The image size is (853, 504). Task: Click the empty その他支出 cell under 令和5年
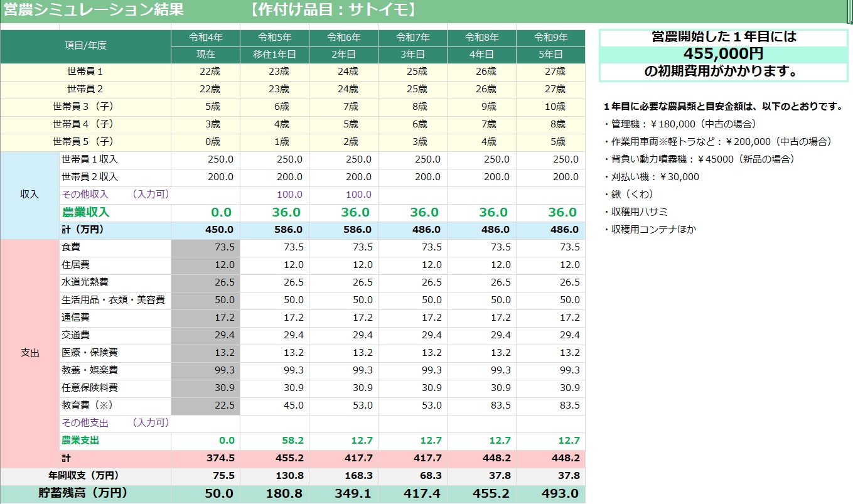coord(274,423)
